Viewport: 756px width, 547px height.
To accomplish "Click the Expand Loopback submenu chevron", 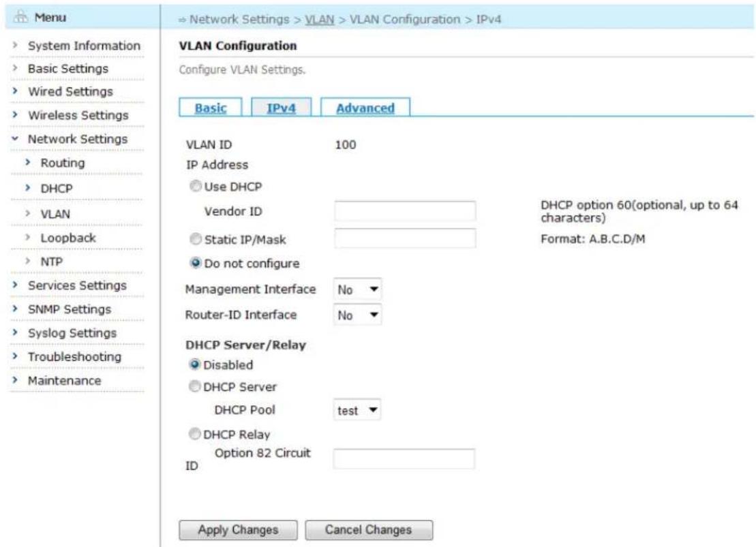I will coord(27,237).
